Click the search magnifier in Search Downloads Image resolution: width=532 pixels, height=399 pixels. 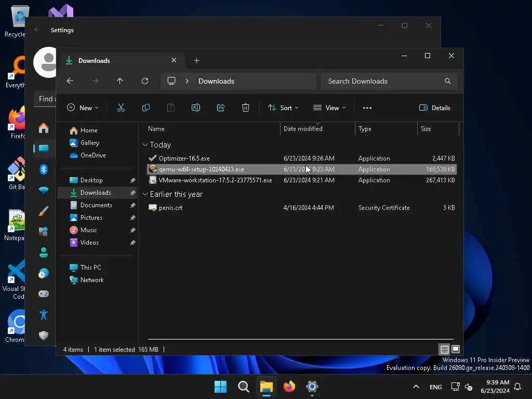[x=448, y=81]
